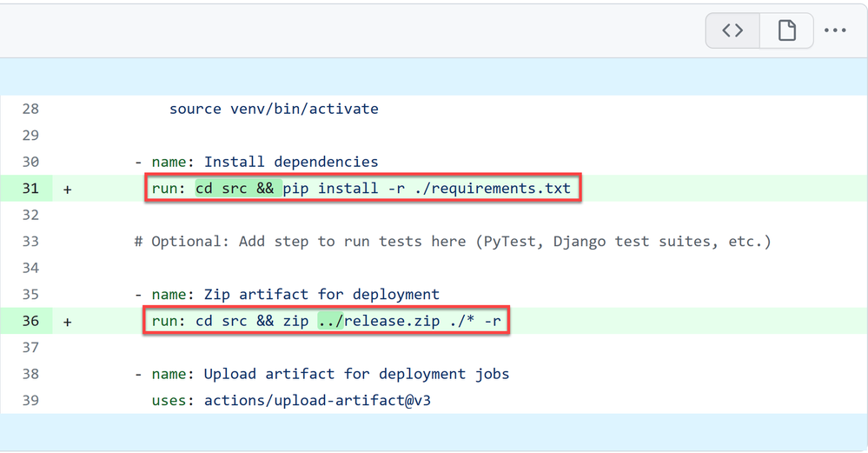Click the pip install requirements.txt line
The height and width of the screenshot is (453, 868).
pos(361,189)
